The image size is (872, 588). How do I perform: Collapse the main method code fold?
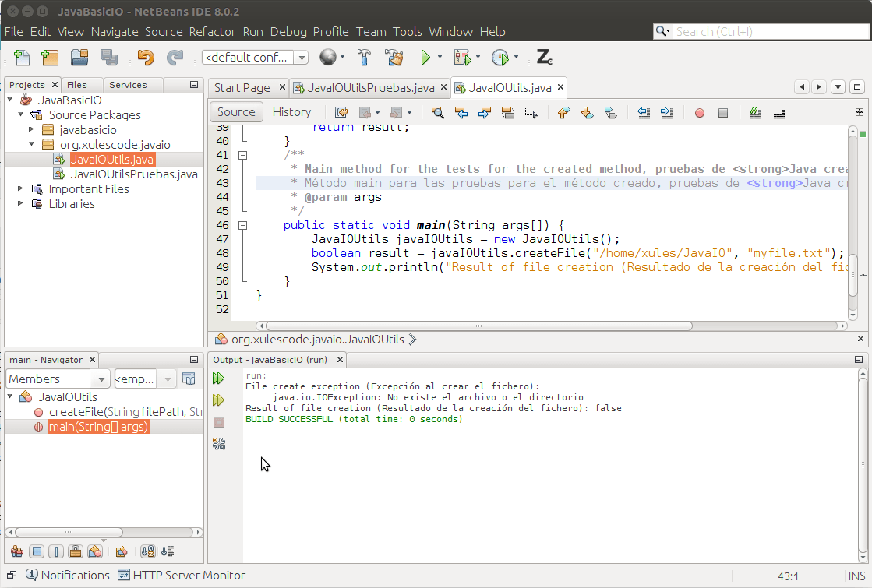pos(242,224)
